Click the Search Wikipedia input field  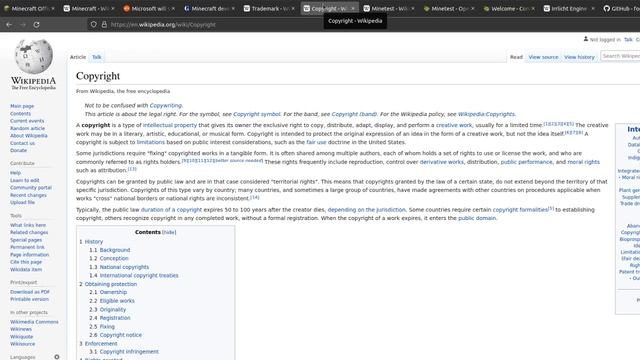tap(620, 56)
